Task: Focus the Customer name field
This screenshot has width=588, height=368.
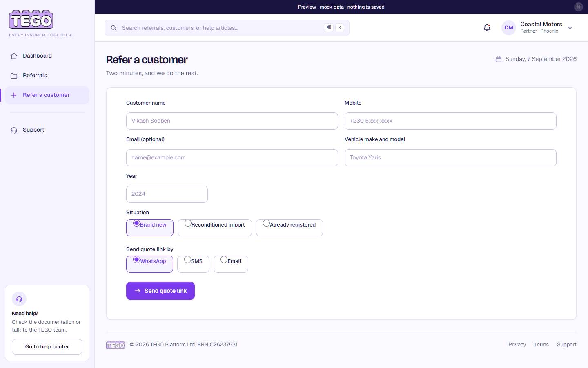Action: pyautogui.click(x=232, y=121)
